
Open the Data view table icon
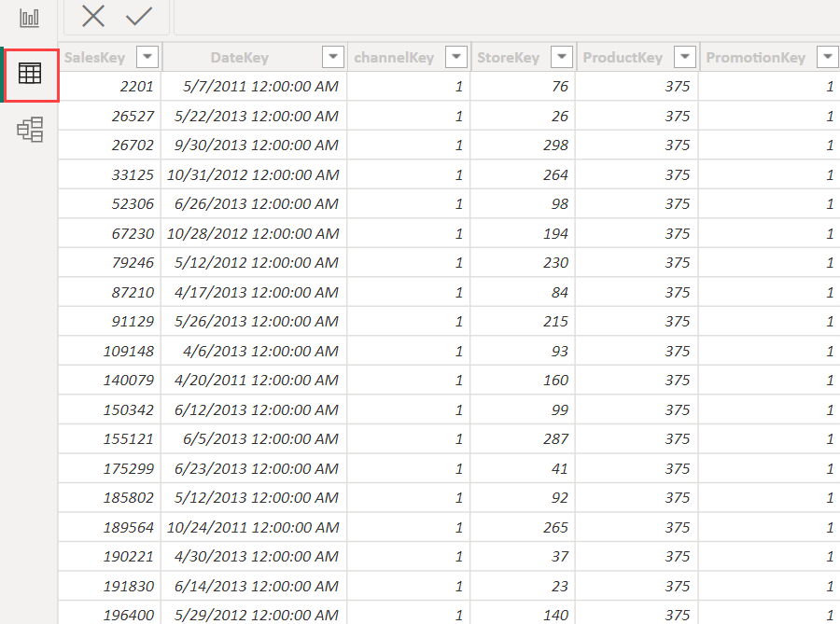(30, 74)
